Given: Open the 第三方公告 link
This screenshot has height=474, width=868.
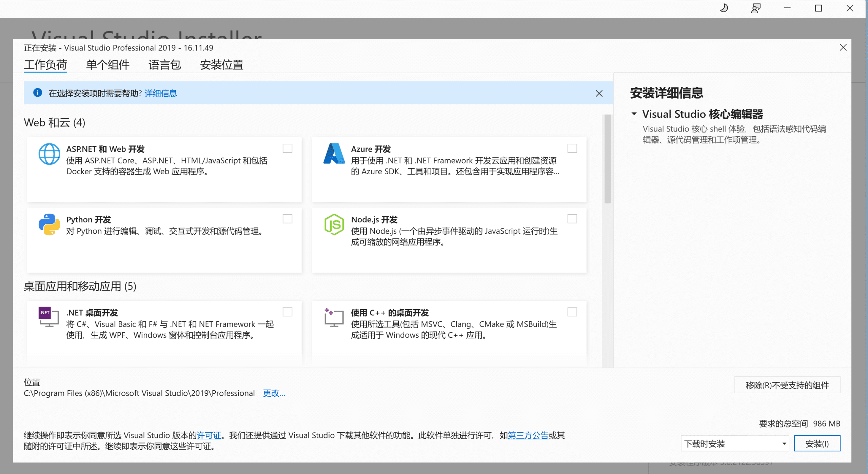Looking at the screenshot, I should (528, 435).
